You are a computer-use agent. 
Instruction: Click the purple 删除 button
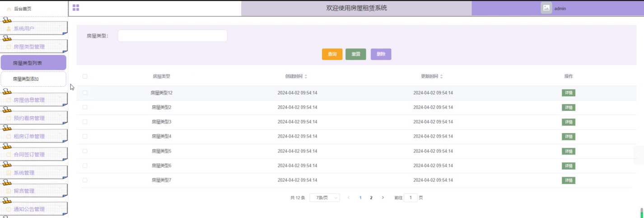coord(381,54)
